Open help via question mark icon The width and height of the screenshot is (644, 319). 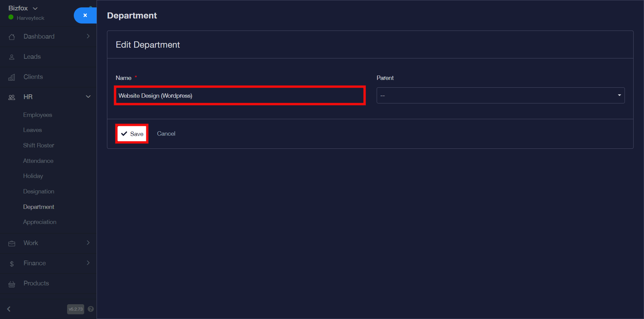tap(91, 309)
